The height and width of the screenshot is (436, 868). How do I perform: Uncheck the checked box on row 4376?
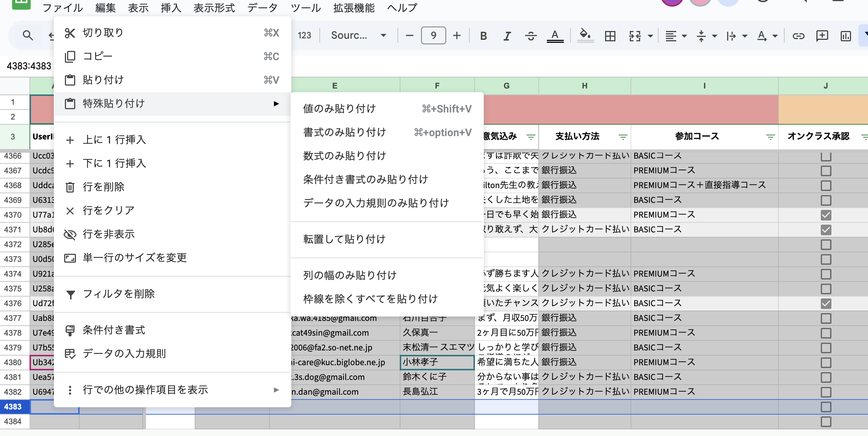[x=826, y=303]
